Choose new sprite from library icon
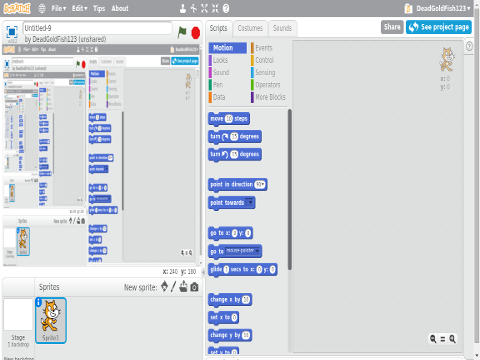The width and height of the screenshot is (480, 360). pos(164,286)
